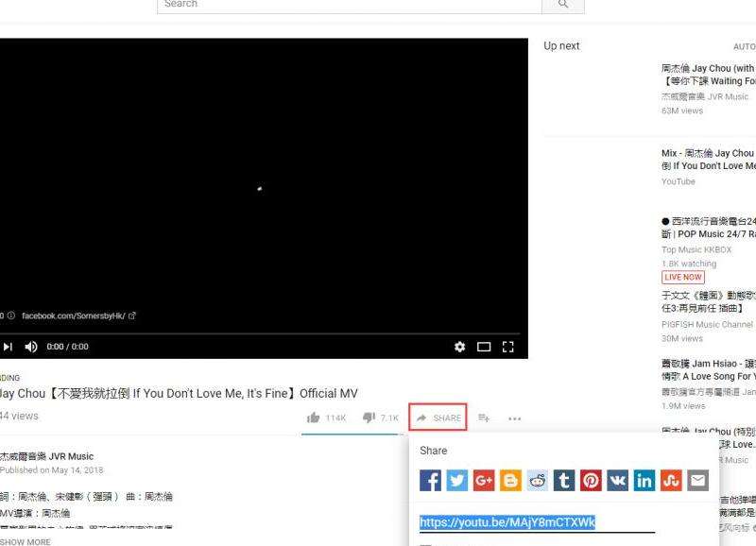Like the video with thumbs up
This screenshot has height=546, width=756.
[314, 418]
